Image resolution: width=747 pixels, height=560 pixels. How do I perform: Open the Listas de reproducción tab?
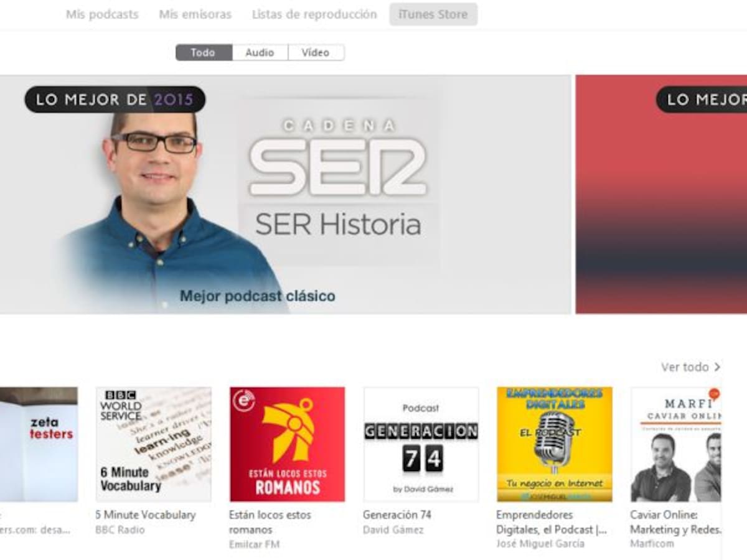(x=314, y=14)
